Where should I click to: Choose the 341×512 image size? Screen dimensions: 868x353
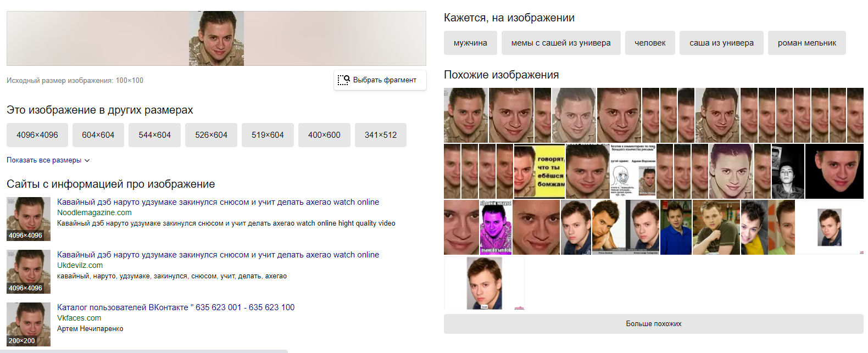pos(381,135)
